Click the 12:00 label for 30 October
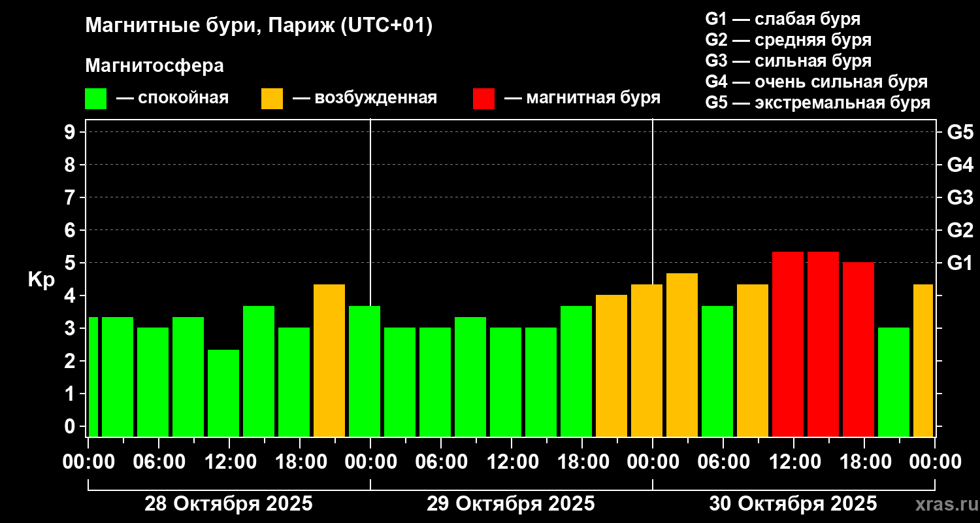The width and height of the screenshot is (980, 523). pos(794,462)
